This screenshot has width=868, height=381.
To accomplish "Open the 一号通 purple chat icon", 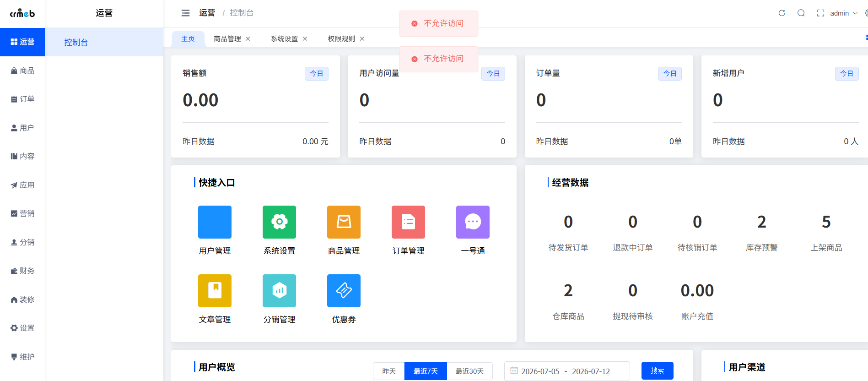I will pyautogui.click(x=473, y=222).
